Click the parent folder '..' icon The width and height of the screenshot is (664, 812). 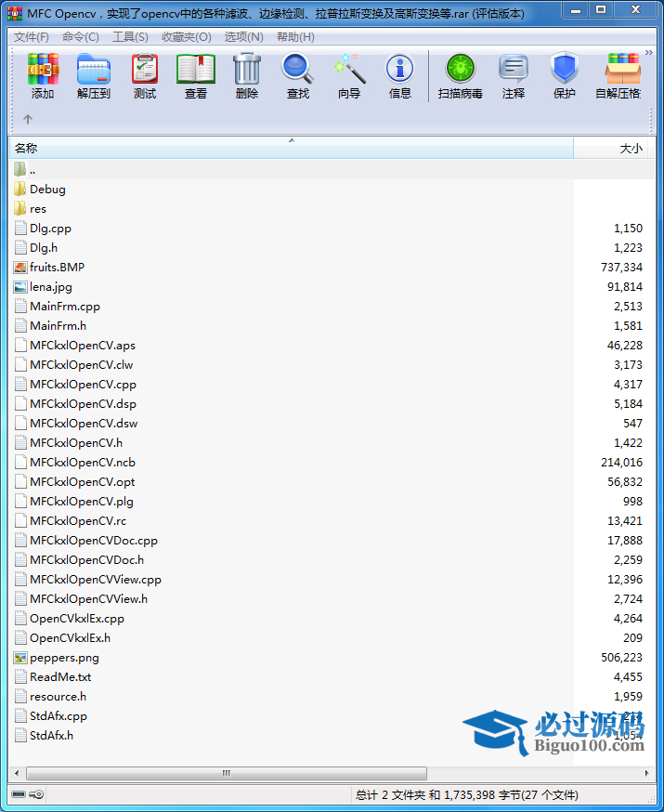(20, 169)
